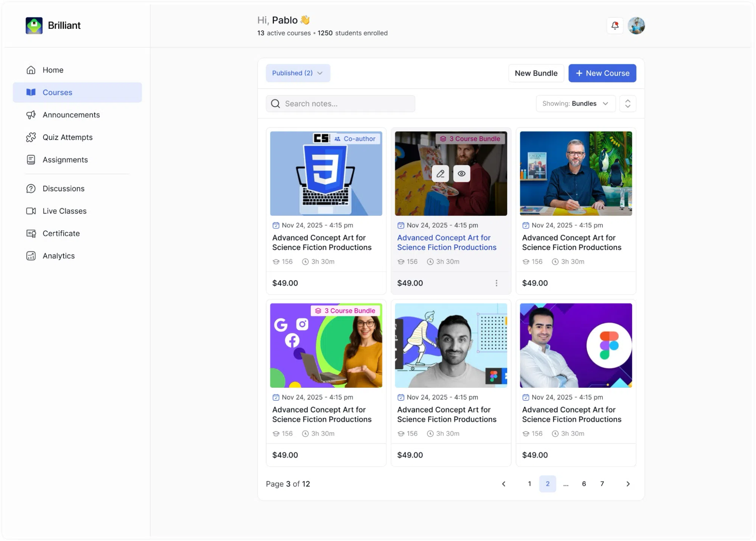The image size is (756, 541).
Task: Expand the Published (2) filter dropdown
Action: [x=298, y=73]
